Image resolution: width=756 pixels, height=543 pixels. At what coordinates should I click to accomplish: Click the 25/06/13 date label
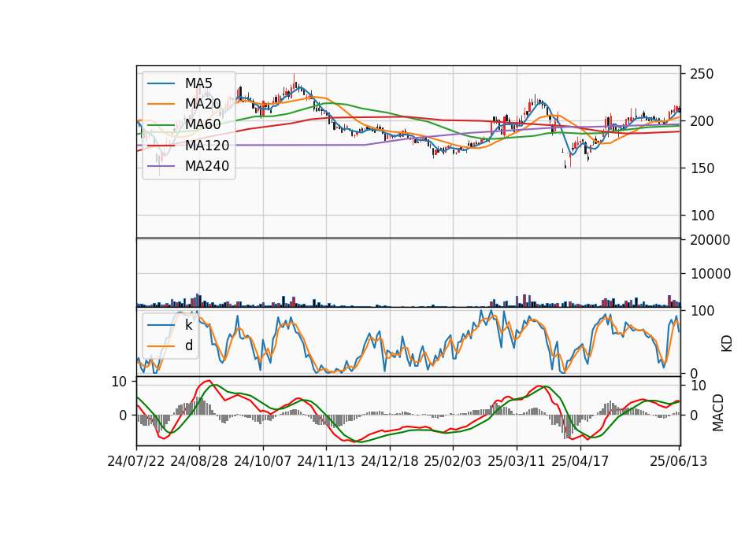coord(679,461)
